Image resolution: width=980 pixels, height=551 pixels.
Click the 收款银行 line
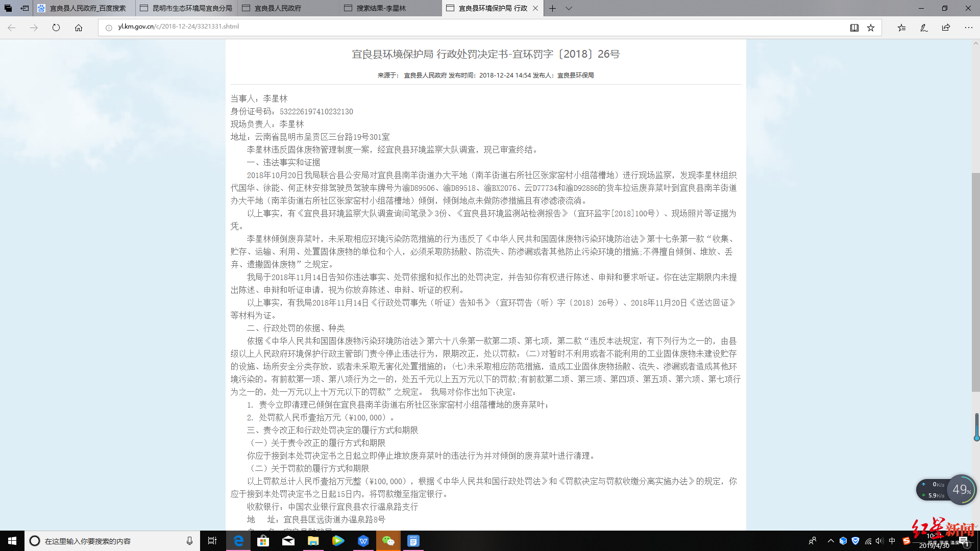pyautogui.click(x=333, y=507)
